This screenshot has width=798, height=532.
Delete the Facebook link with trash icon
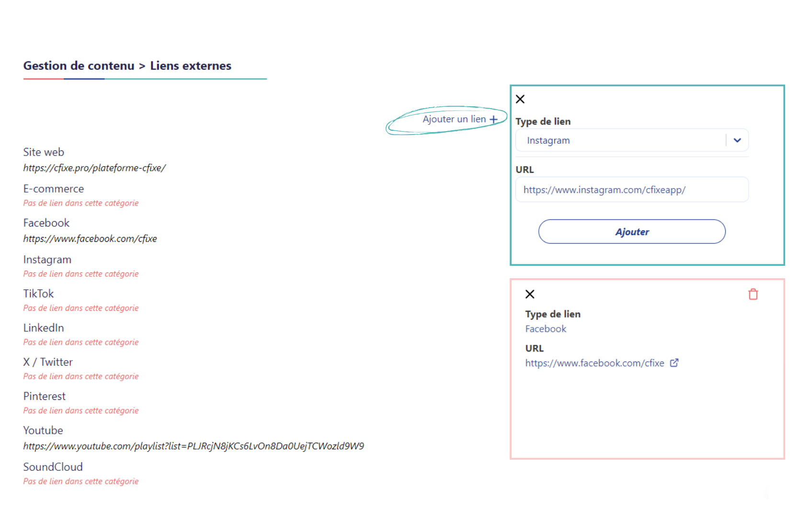pyautogui.click(x=753, y=294)
